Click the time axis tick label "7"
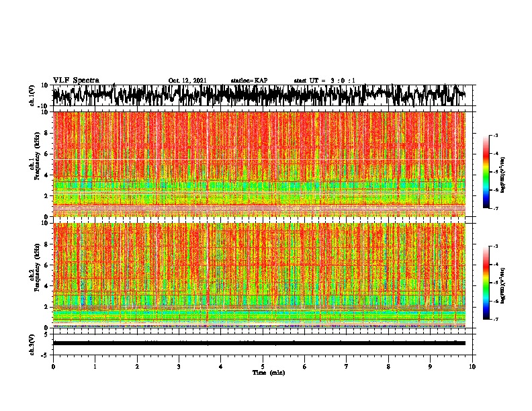The height and width of the screenshot is (411, 532). point(347,367)
